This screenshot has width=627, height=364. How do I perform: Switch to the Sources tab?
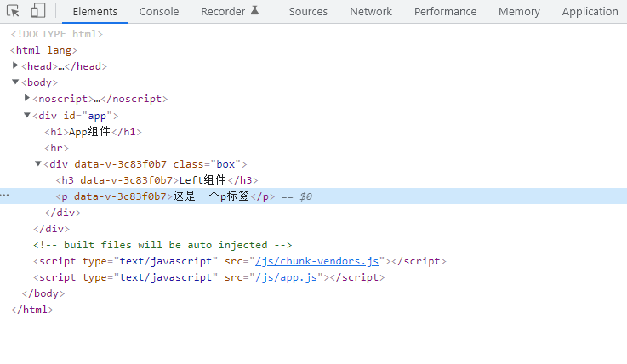tap(308, 12)
